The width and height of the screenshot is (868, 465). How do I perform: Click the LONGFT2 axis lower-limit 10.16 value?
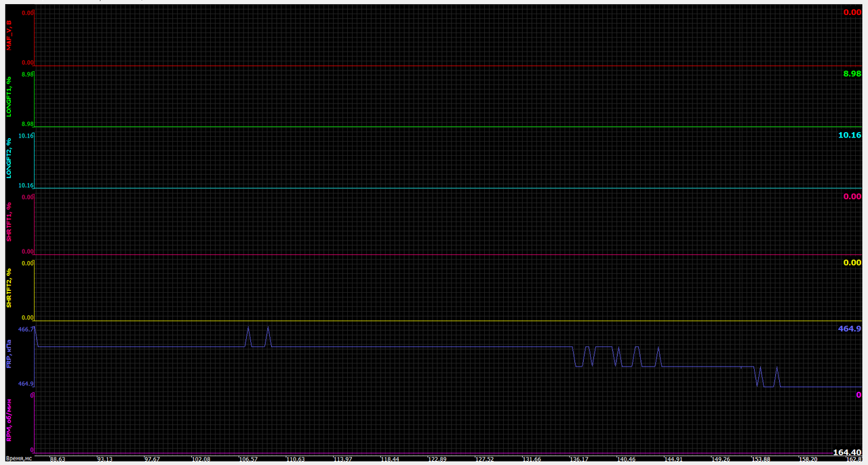26,185
